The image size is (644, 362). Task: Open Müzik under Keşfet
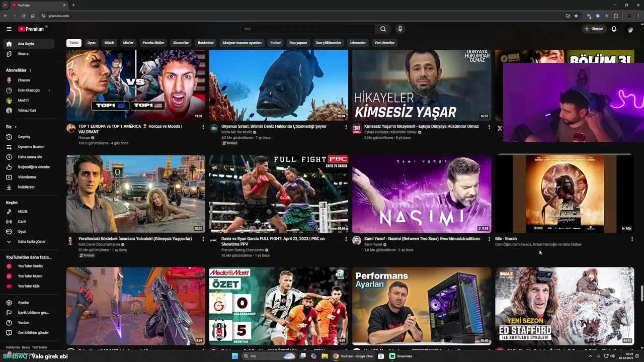point(28,212)
